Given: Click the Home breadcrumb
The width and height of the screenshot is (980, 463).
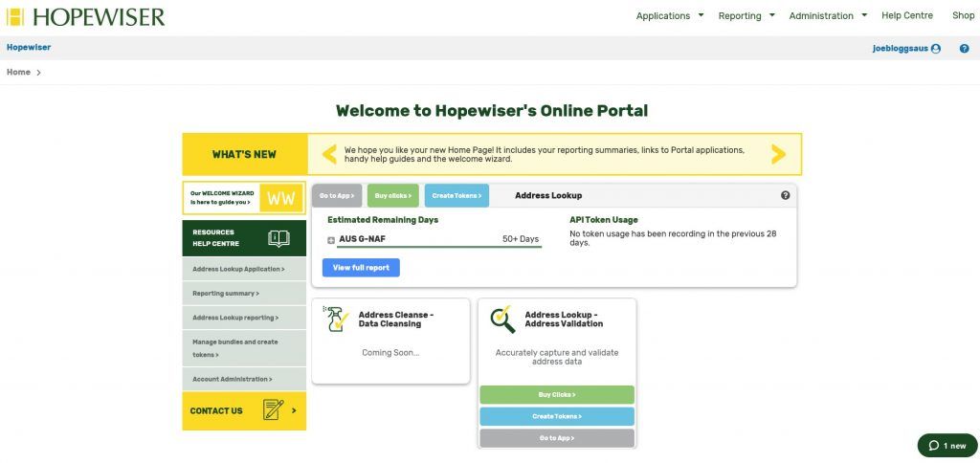Looking at the screenshot, I should pyautogui.click(x=18, y=72).
